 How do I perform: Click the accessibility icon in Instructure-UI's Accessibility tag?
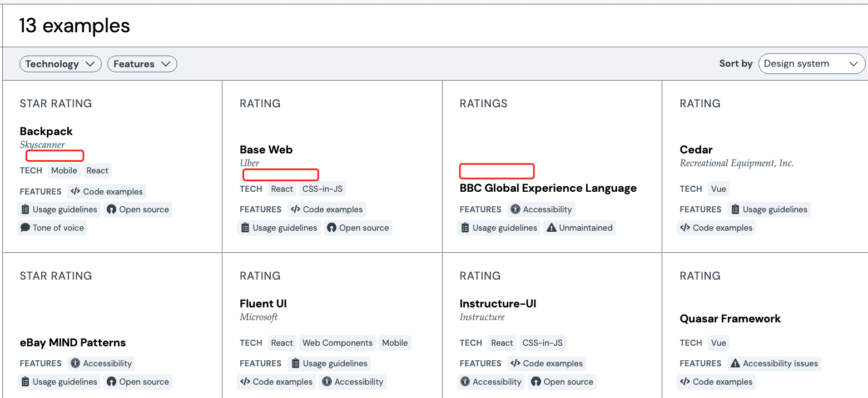coord(465,382)
